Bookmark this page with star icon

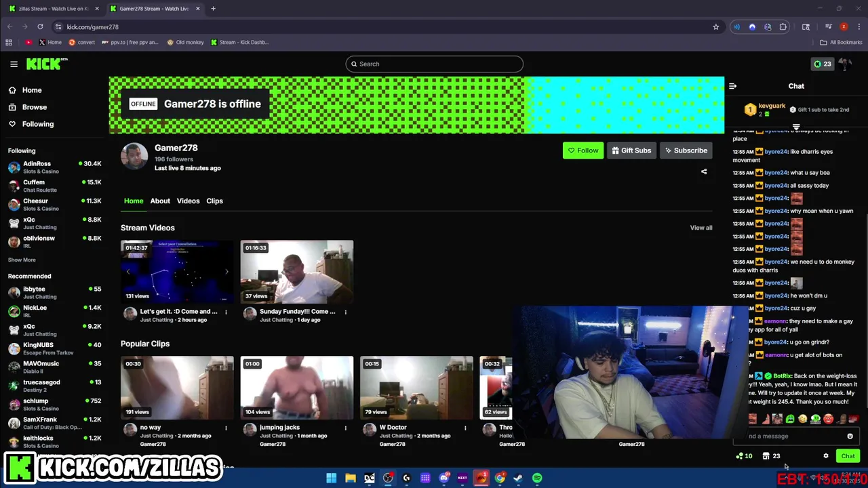[715, 27]
